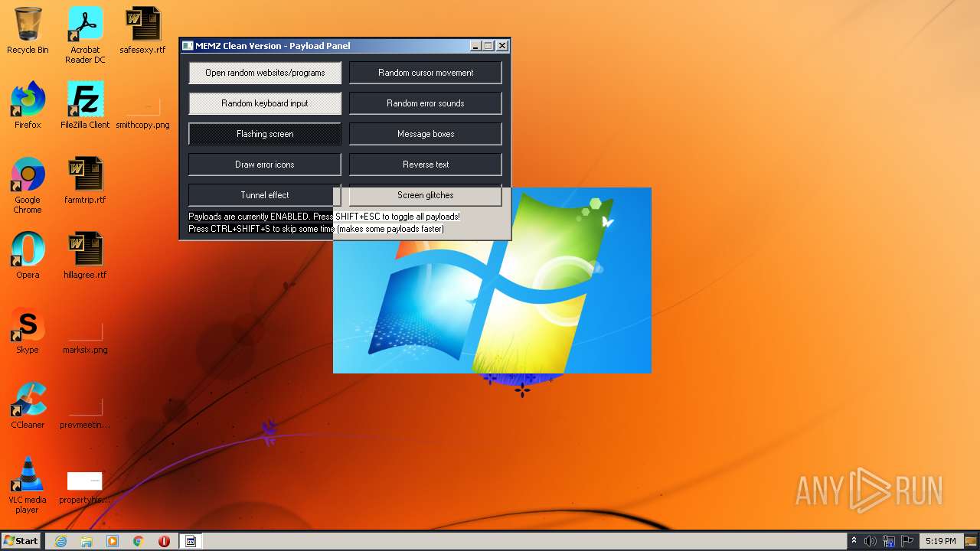Viewport: 980px width, 551px height.
Task: Open the Firefox desktop shortcut
Action: pos(28,106)
